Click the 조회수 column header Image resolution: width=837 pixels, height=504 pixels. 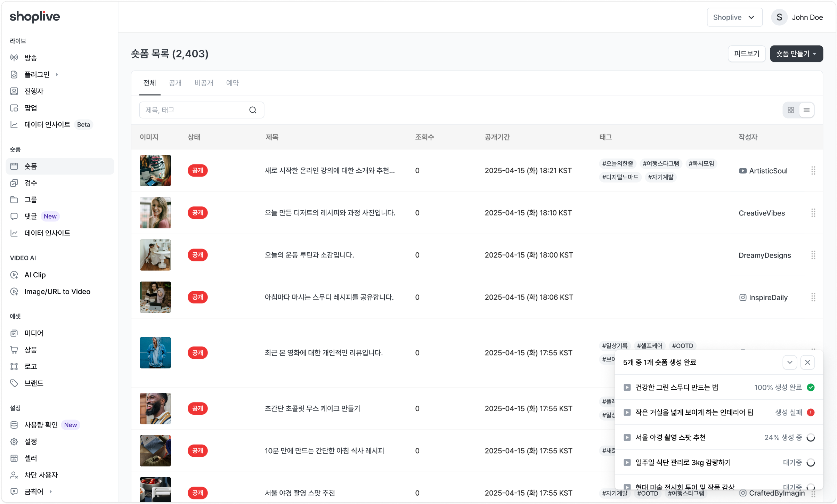424,137
